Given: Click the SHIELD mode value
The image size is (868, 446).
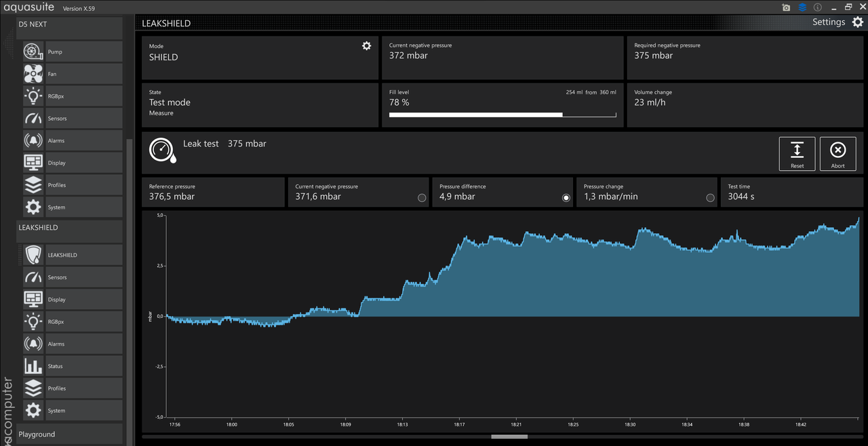Looking at the screenshot, I should point(163,58).
